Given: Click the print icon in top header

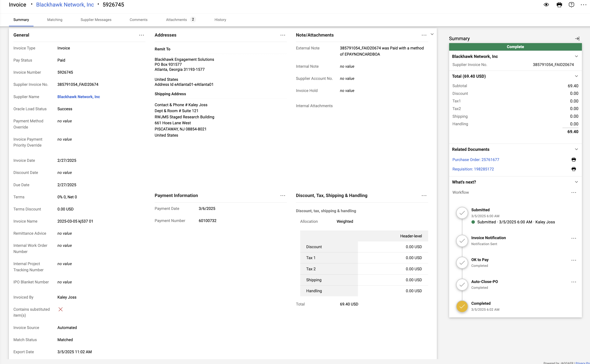Looking at the screenshot, I should tap(559, 5).
